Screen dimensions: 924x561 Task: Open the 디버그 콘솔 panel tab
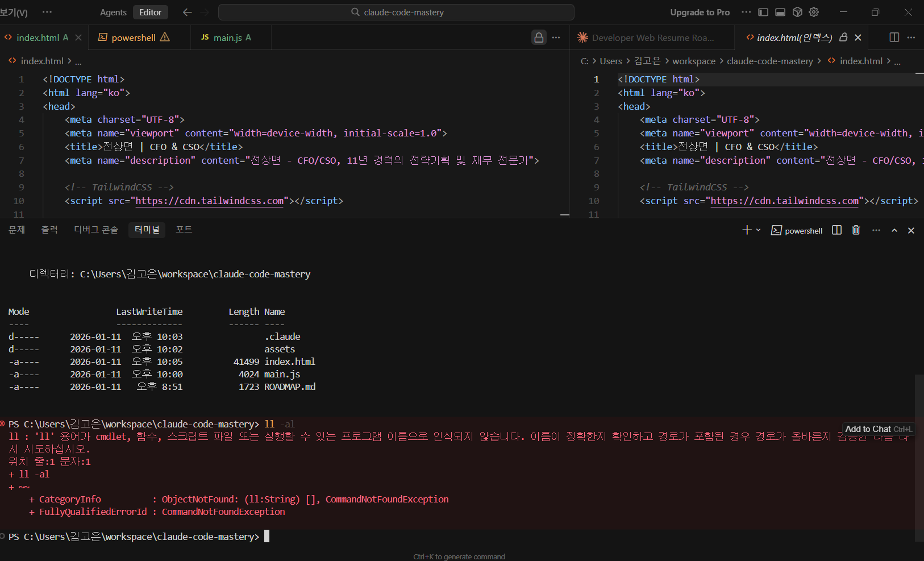96,230
